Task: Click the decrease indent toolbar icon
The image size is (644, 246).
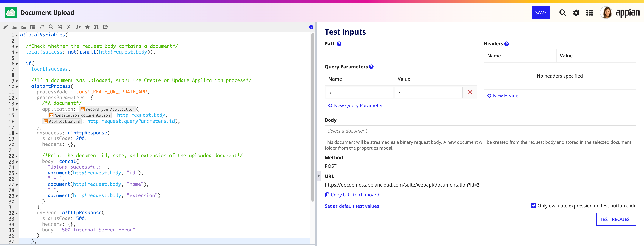Action: tap(15, 27)
